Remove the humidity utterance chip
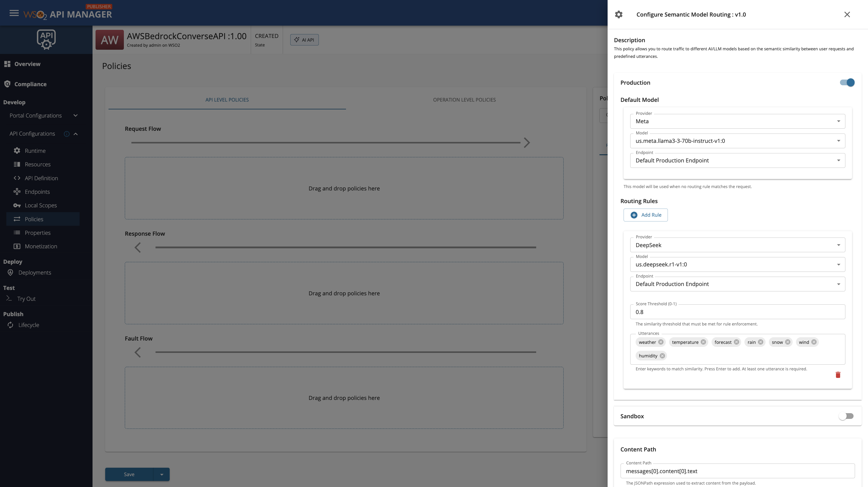 (662, 356)
